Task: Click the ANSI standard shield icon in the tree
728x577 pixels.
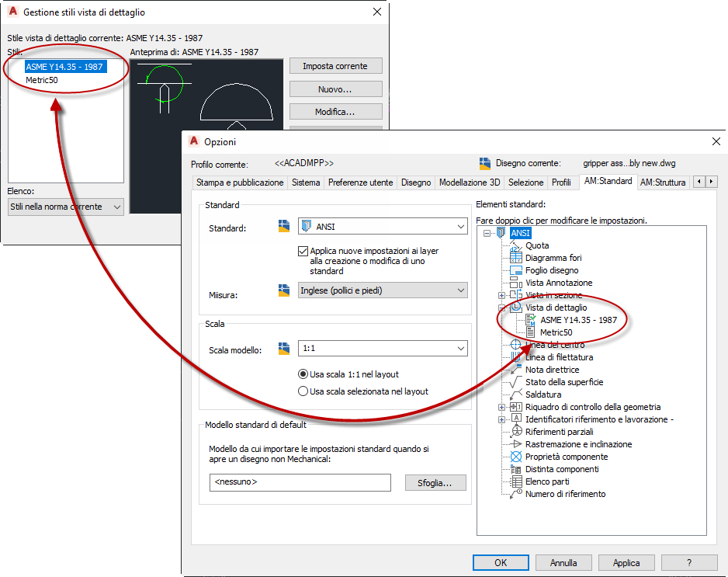Action: pos(501,233)
